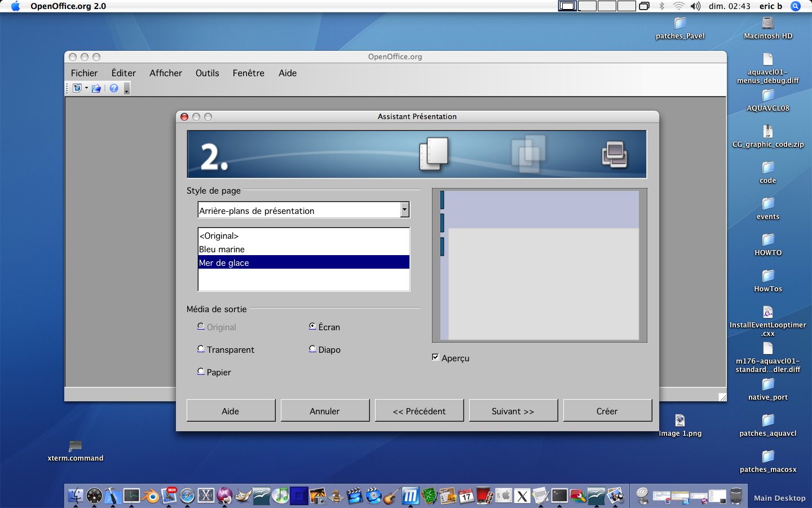Viewport: 812px width, 508px height.
Task: Select the native_port folder
Action: (x=768, y=384)
